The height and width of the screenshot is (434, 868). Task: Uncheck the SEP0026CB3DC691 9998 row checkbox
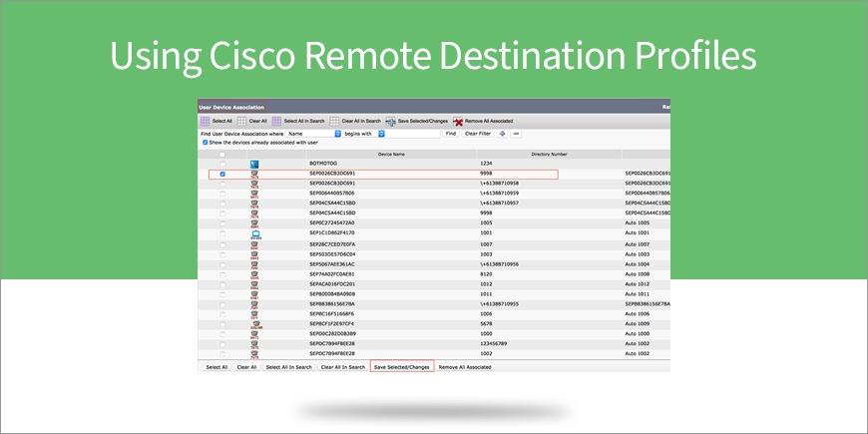click(x=222, y=174)
